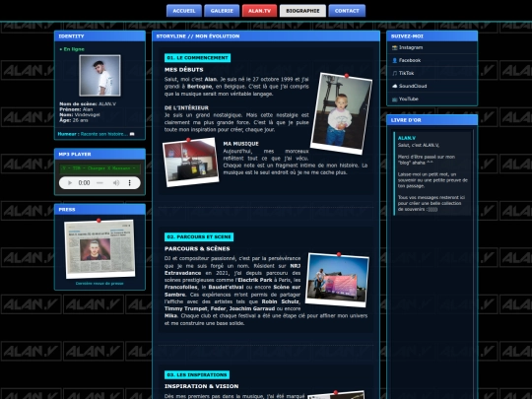This screenshot has height=399, width=532.
Task: Click the PRESS panel header
Action: click(x=100, y=209)
